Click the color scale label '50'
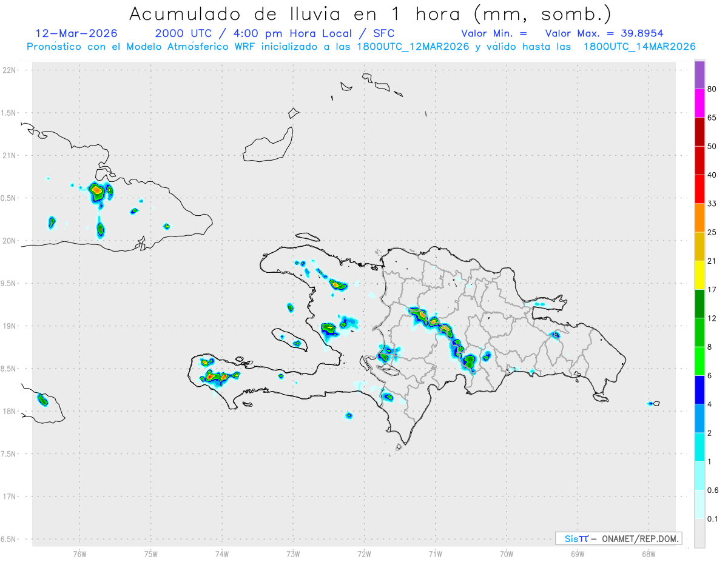Image resolution: width=728 pixels, height=562 pixels. (712, 146)
